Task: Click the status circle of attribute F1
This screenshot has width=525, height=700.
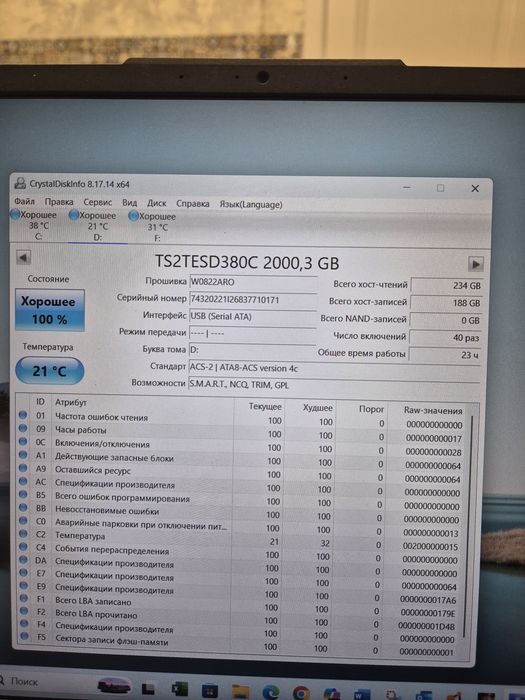Action: tap(24, 598)
